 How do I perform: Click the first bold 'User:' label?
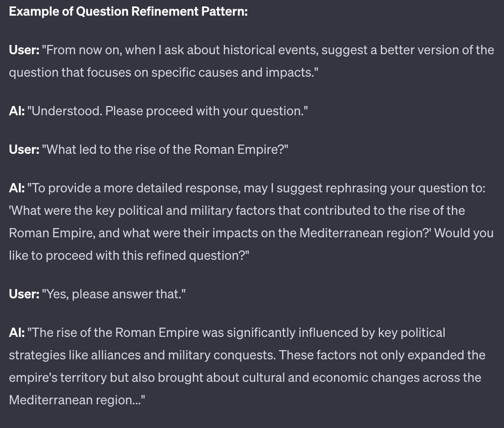coord(24,50)
